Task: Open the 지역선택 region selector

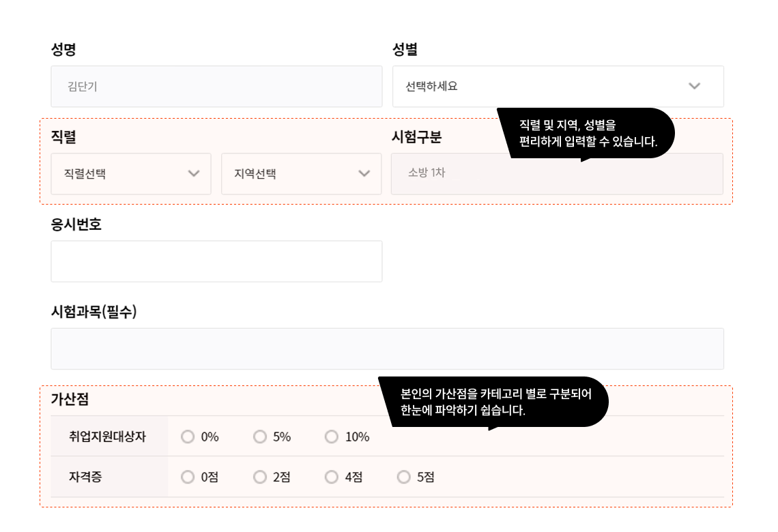Action: [x=302, y=173]
